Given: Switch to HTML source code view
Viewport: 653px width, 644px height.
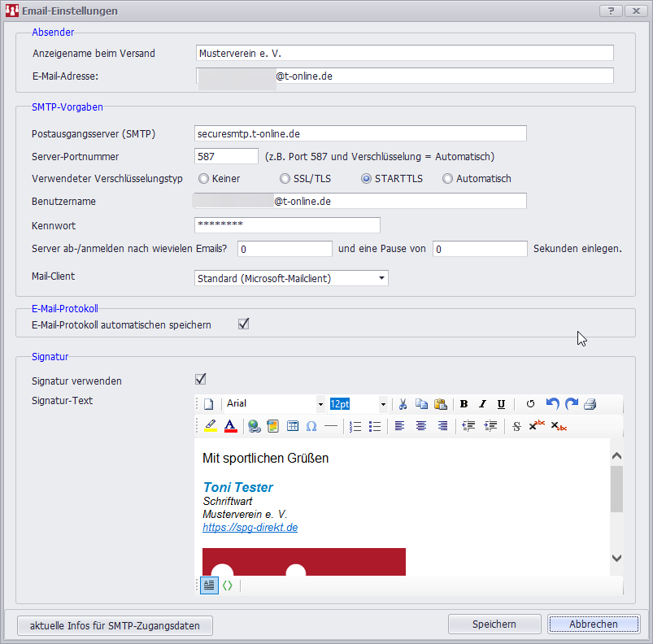Looking at the screenshot, I should click(x=228, y=585).
